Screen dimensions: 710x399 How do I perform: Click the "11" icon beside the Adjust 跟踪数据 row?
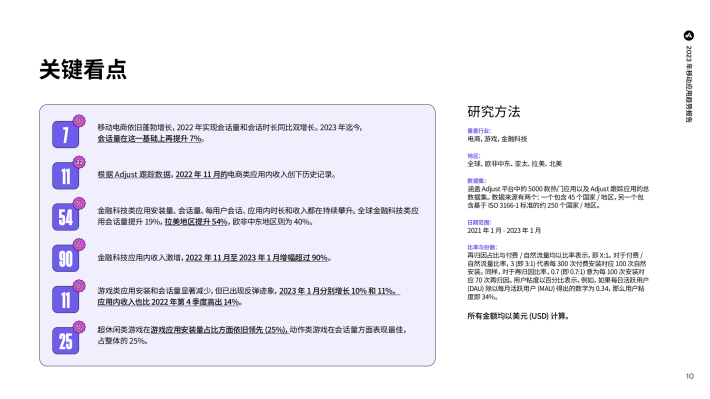point(66,176)
